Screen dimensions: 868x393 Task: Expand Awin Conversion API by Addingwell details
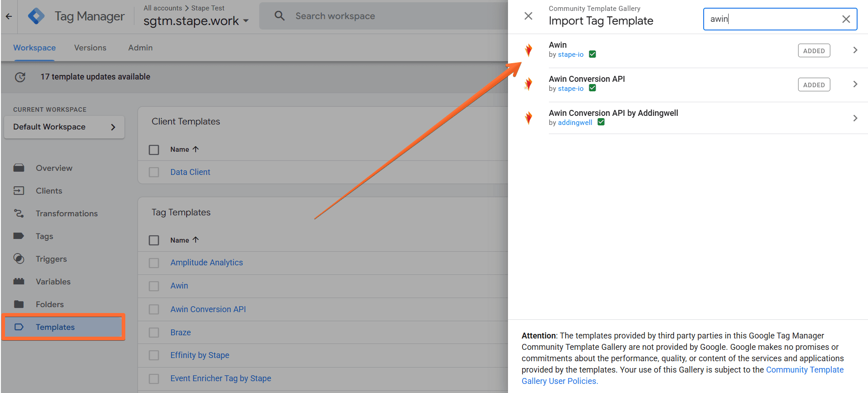pyautogui.click(x=855, y=118)
